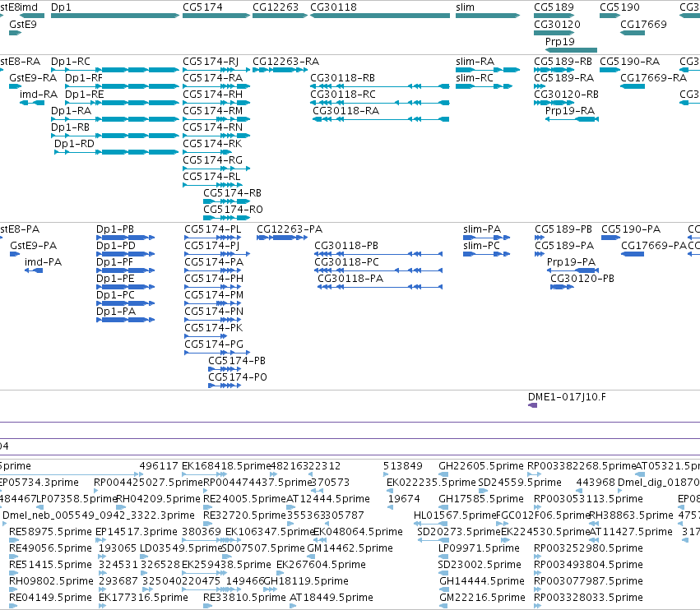
Task: Select the CG5190 gene feature
Action: tap(610, 16)
